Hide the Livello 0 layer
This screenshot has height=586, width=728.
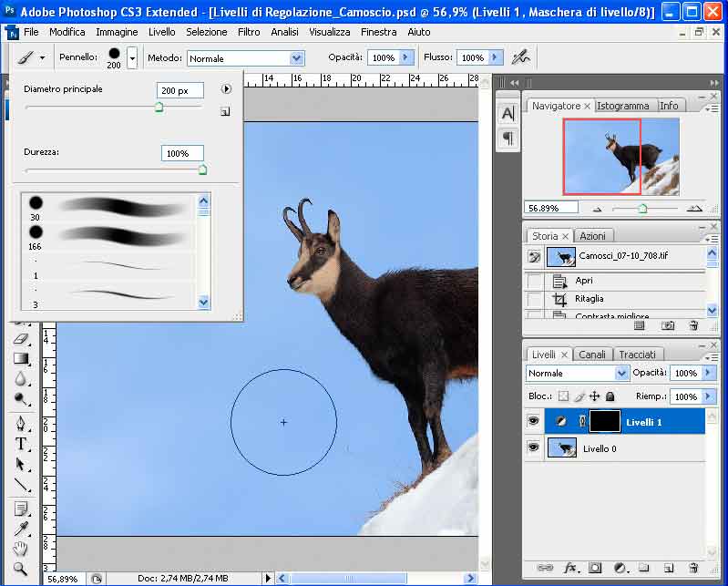click(x=533, y=447)
